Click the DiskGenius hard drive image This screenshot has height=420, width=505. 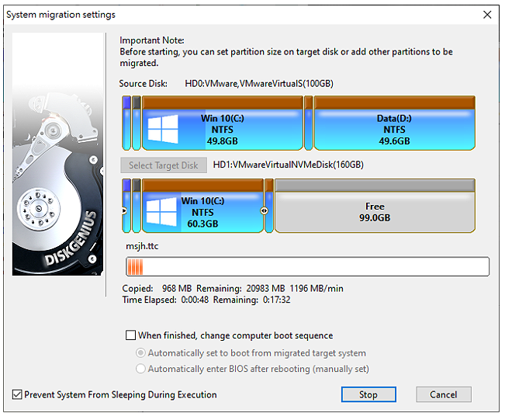[57, 154]
